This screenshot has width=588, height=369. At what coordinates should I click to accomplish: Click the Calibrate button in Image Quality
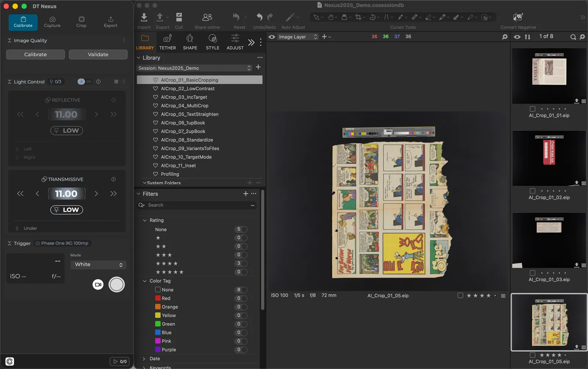pos(36,54)
